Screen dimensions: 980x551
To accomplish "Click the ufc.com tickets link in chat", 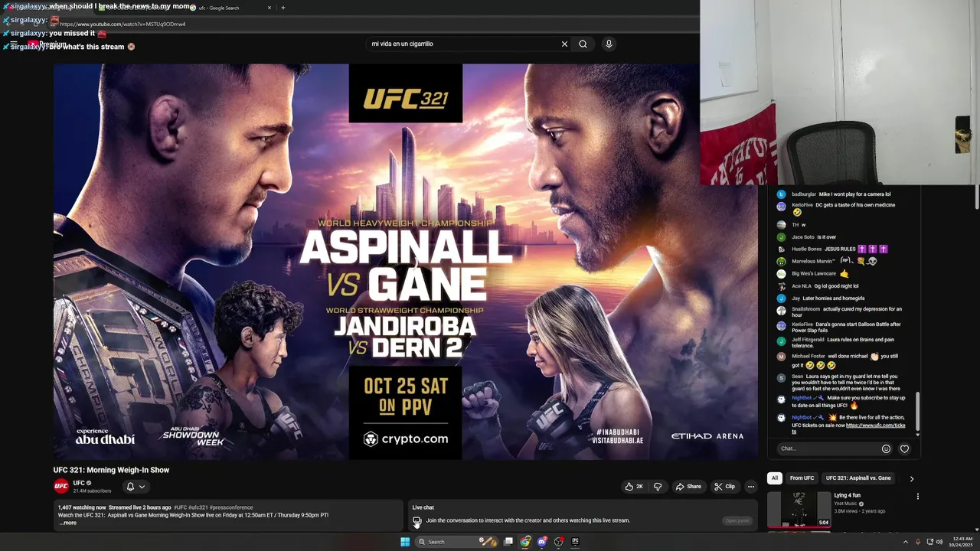I will 875,425.
